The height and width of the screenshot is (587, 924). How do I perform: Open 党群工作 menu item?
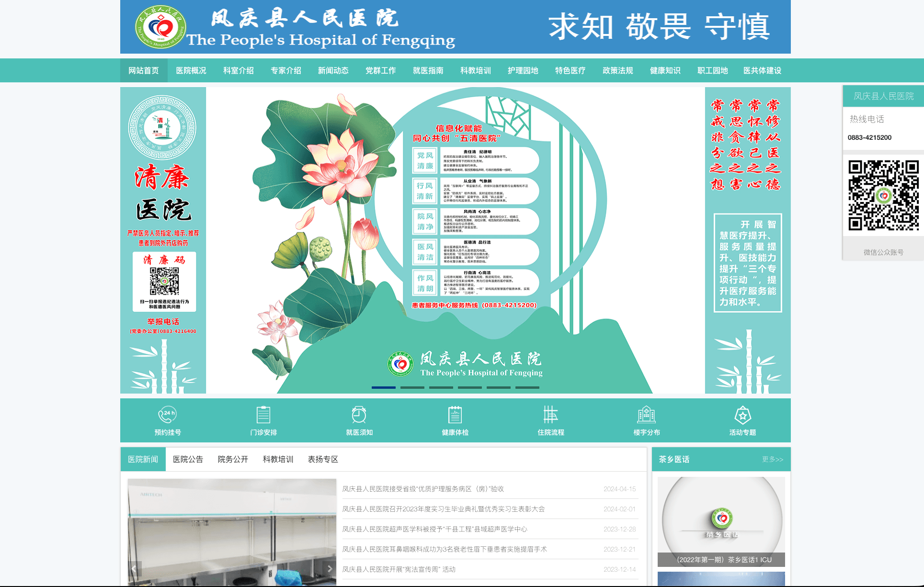[381, 70]
